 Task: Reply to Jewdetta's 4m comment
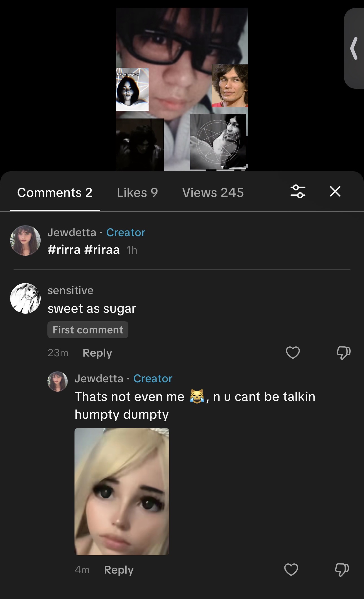click(119, 570)
